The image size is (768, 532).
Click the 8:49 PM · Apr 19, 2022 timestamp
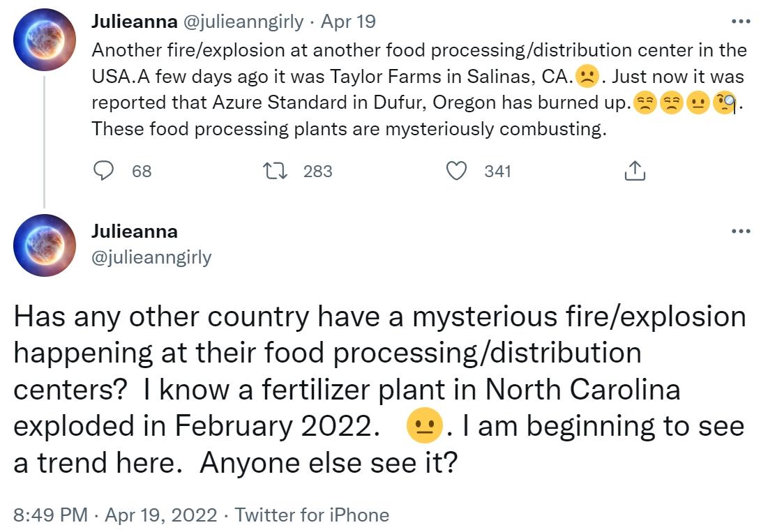(116, 515)
